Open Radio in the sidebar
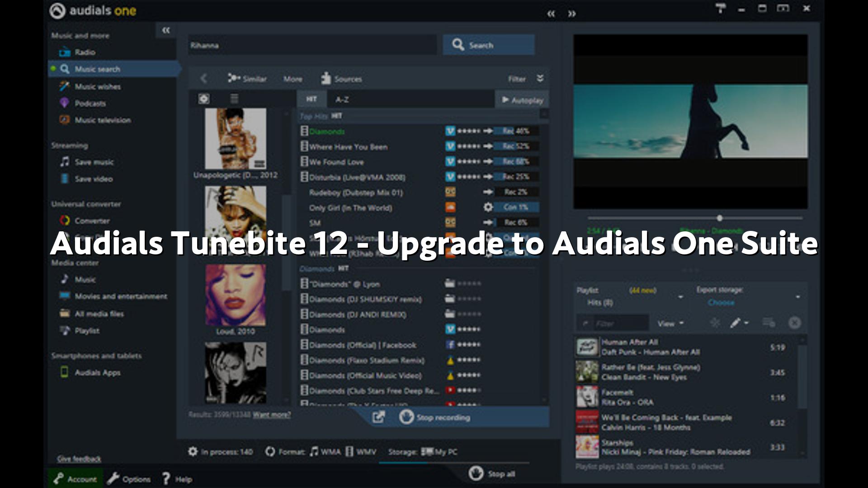Viewport: 868px width, 488px height. coord(85,52)
